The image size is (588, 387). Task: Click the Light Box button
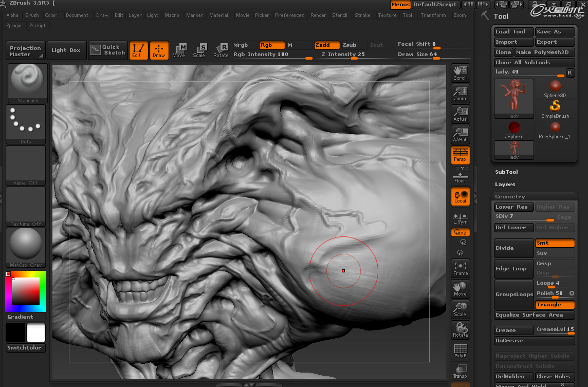coord(66,50)
